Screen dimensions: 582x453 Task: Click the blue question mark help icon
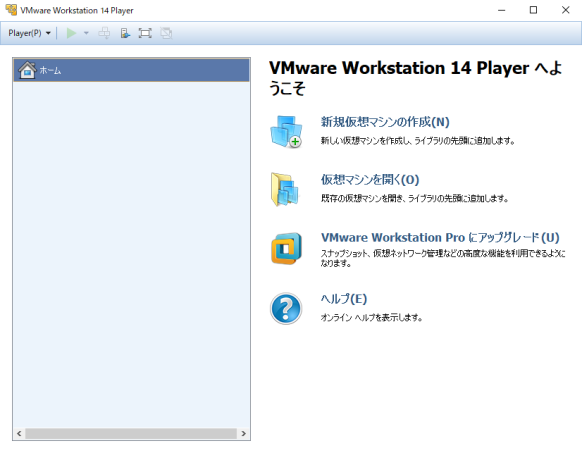point(286,309)
